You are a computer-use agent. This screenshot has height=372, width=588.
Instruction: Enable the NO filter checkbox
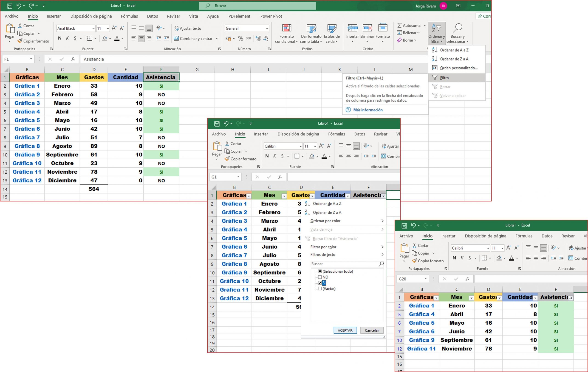coord(320,277)
